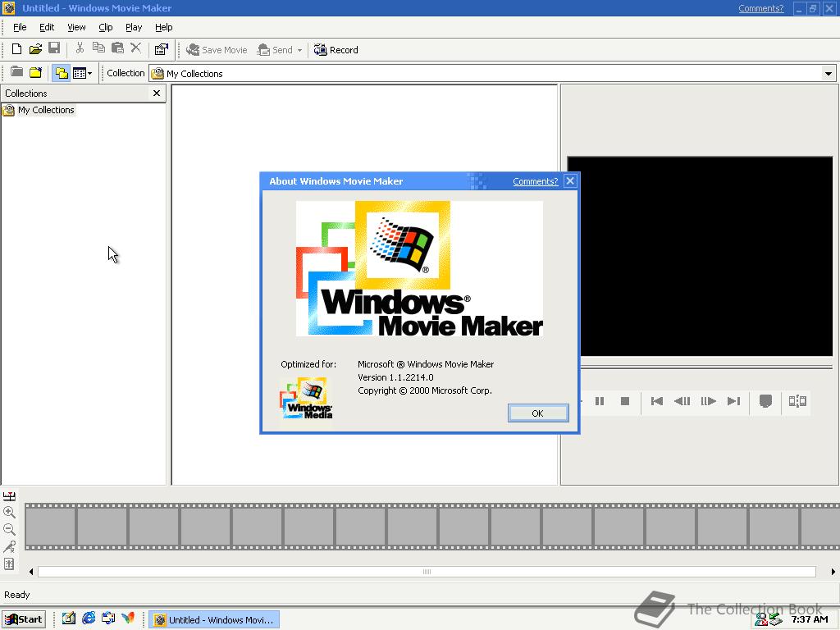
Task: Open the File menu
Action: point(20,27)
